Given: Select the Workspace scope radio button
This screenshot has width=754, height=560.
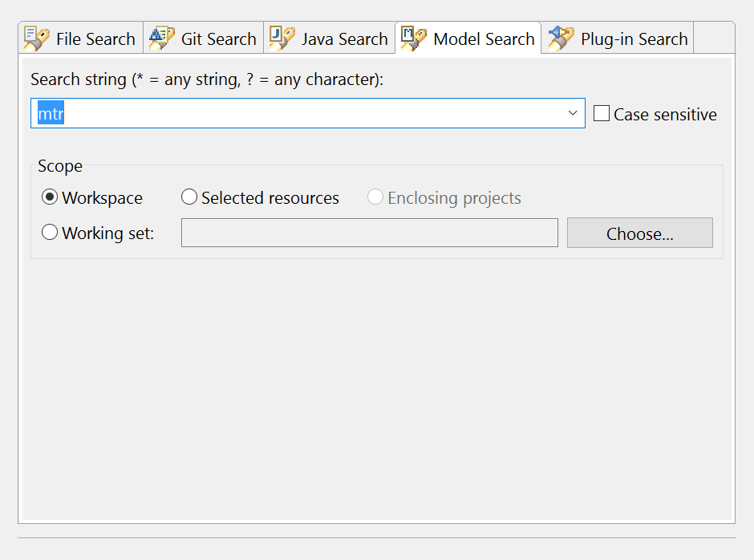Looking at the screenshot, I should pos(50,197).
